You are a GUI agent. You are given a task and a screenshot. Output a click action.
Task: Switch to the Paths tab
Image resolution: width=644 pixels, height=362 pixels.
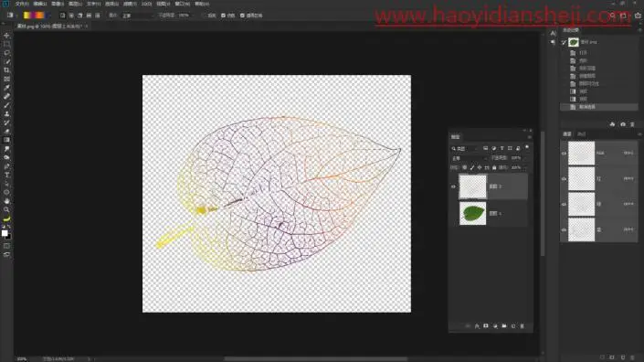581,134
